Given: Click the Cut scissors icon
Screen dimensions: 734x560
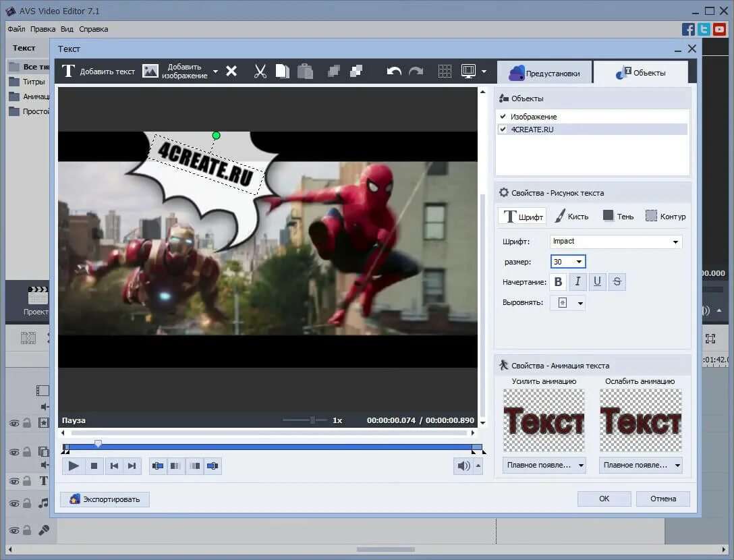Looking at the screenshot, I should point(260,71).
